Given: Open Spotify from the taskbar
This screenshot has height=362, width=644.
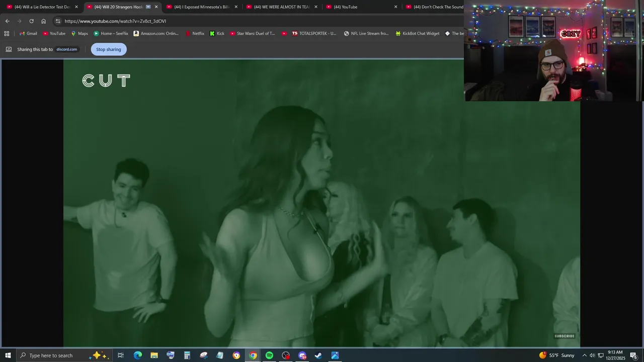Looking at the screenshot, I should 269,355.
